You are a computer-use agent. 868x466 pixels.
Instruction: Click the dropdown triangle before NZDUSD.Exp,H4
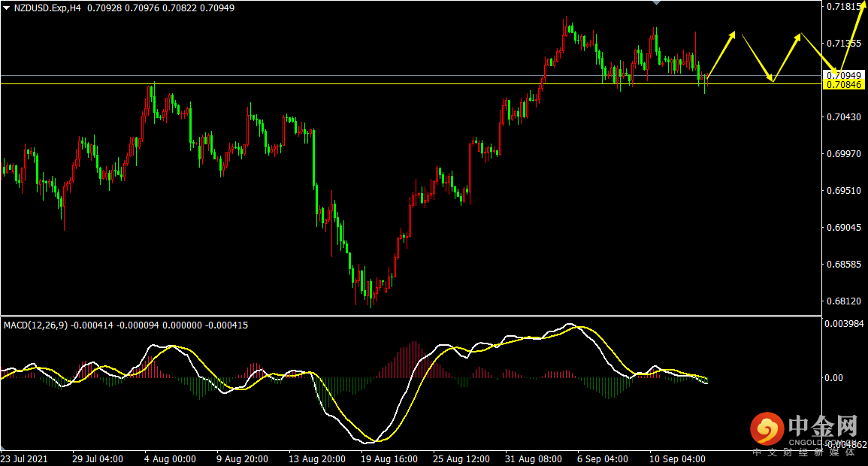[7, 8]
